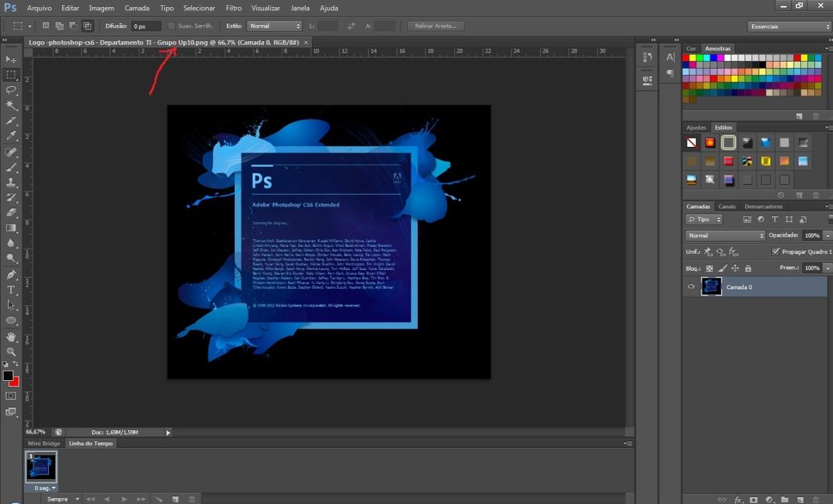Open the Tipo layer filter dropdown
833x504 pixels.
pyautogui.click(x=704, y=219)
